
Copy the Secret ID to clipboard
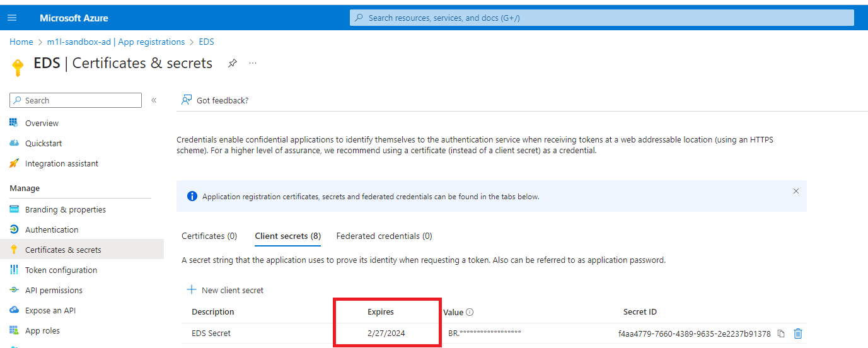781,333
